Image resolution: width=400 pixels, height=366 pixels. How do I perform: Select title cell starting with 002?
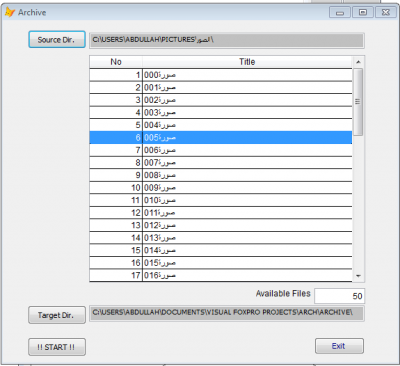pyautogui.click(x=247, y=100)
